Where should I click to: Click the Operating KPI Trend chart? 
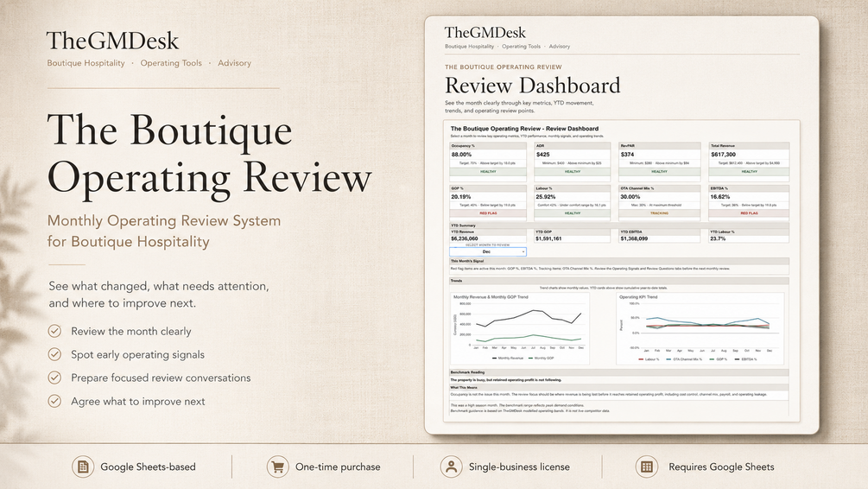pyautogui.click(x=700, y=328)
